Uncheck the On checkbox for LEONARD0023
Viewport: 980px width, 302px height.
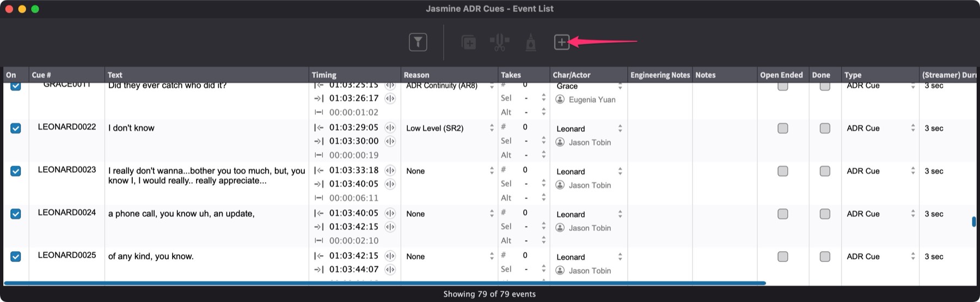(x=16, y=171)
